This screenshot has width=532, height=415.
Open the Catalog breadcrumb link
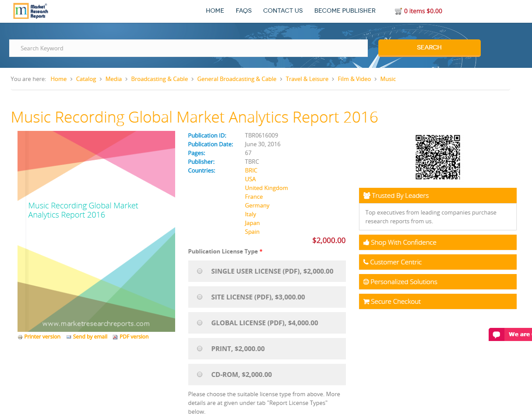pyautogui.click(x=86, y=79)
